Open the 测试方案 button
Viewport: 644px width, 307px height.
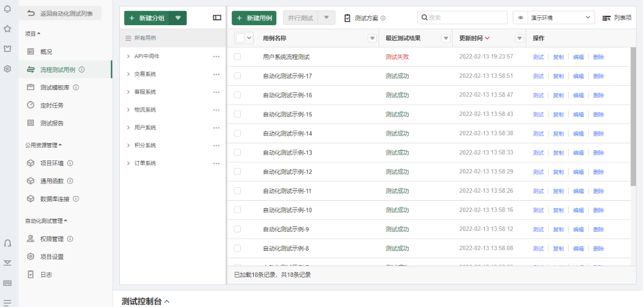coord(364,18)
